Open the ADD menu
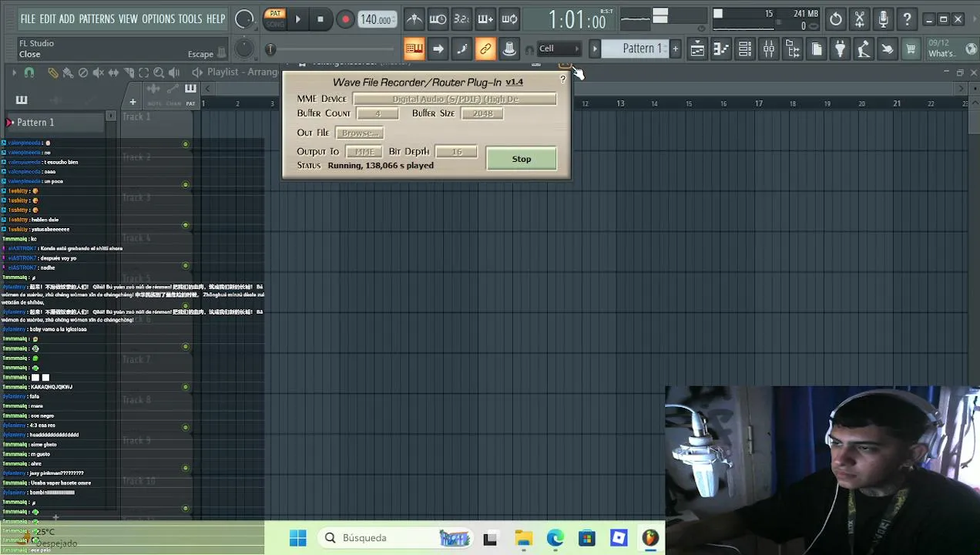 click(67, 18)
